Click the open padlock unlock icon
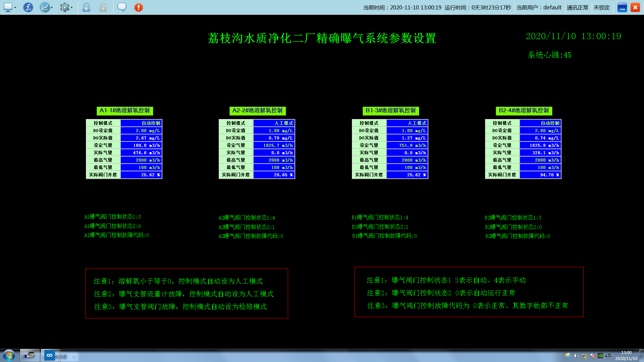This screenshot has width=644, height=362. [103, 7]
